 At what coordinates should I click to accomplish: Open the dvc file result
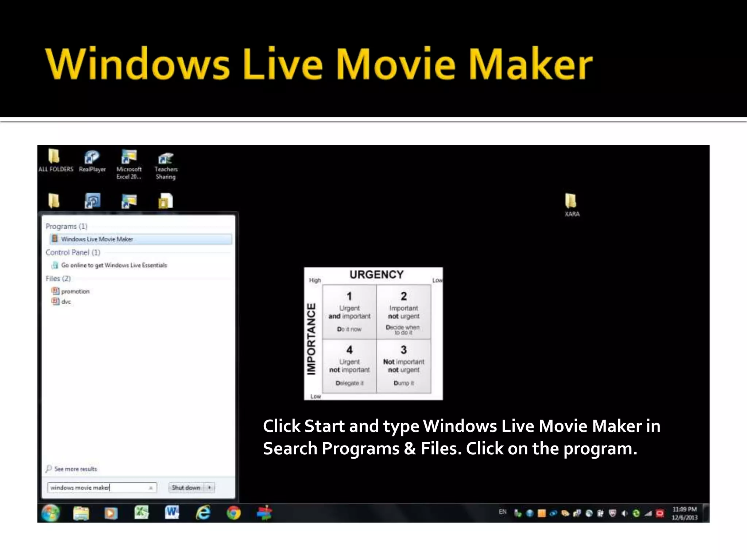[x=61, y=302]
